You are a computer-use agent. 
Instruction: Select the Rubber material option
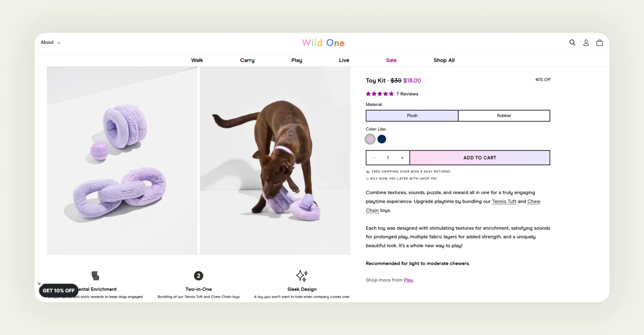point(504,115)
